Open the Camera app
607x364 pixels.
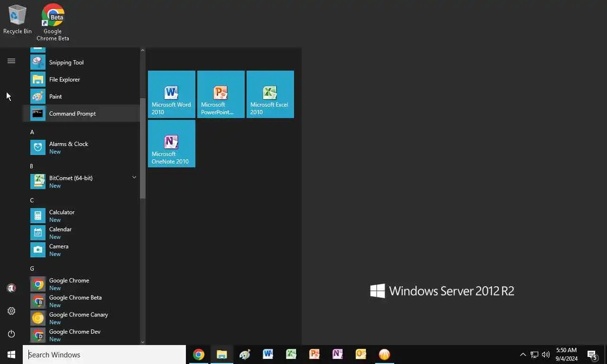click(81, 250)
